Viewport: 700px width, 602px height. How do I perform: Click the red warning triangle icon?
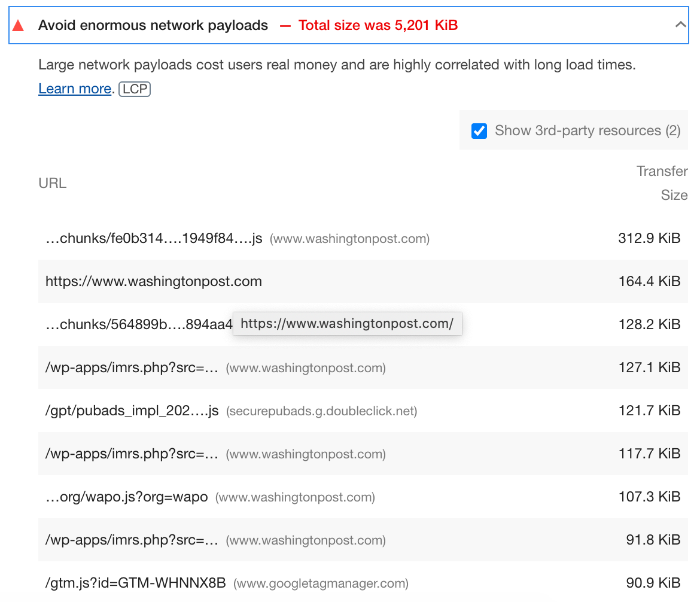tap(19, 26)
